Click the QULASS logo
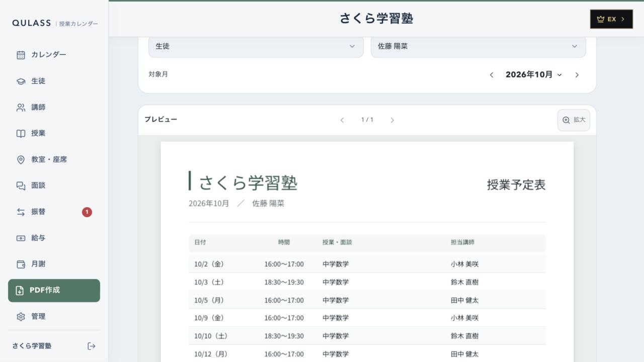644x362 pixels. (31, 23)
